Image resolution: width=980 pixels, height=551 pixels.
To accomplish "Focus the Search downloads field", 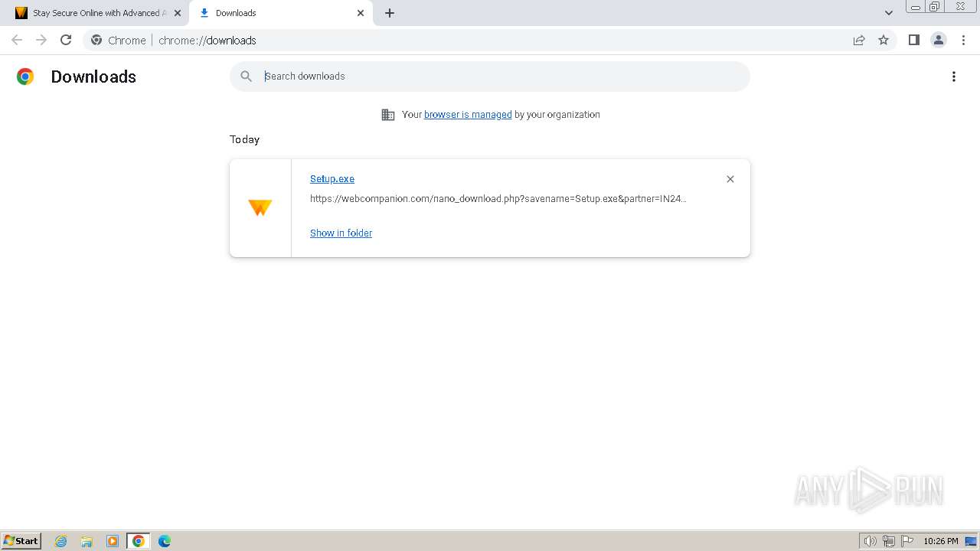I will coord(490,77).
